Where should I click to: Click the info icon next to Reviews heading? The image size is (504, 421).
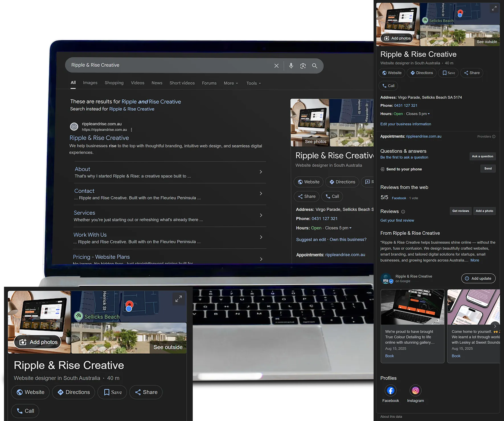click(x=403, y=212)
